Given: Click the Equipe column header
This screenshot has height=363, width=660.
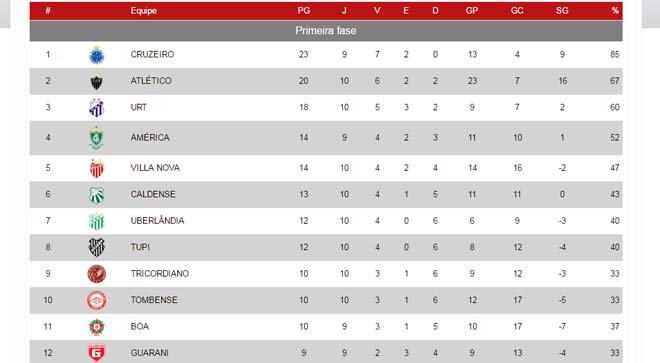Looking at the screenshot, I should 144,11.
